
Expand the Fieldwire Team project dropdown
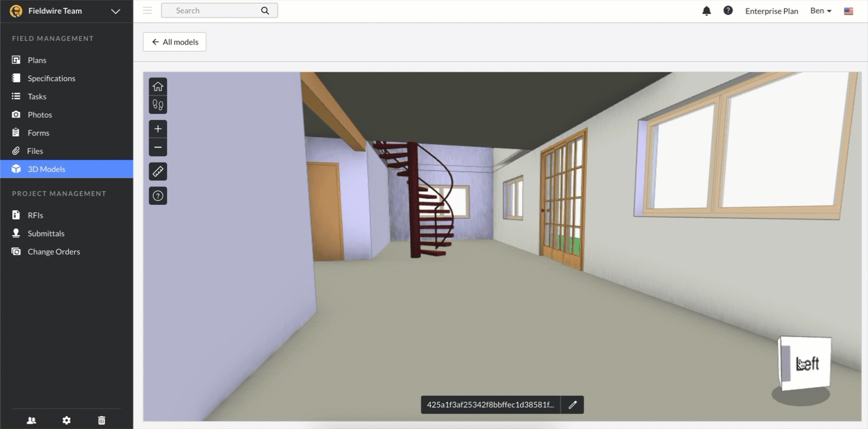[116, 11]
